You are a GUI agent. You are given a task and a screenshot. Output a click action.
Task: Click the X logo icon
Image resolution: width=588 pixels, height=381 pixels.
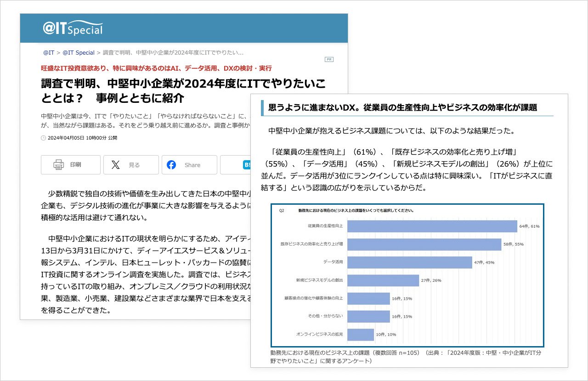[115, 165]
